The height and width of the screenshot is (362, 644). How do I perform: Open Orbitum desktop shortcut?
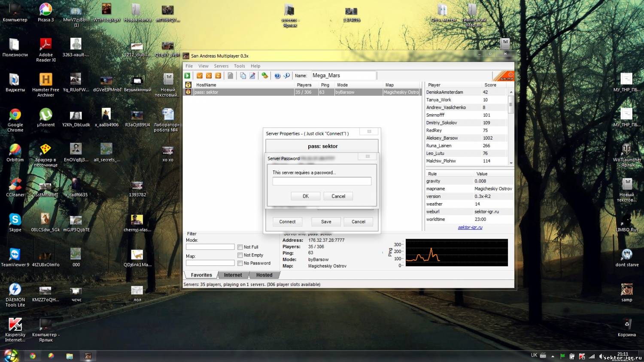click(15, 152)
